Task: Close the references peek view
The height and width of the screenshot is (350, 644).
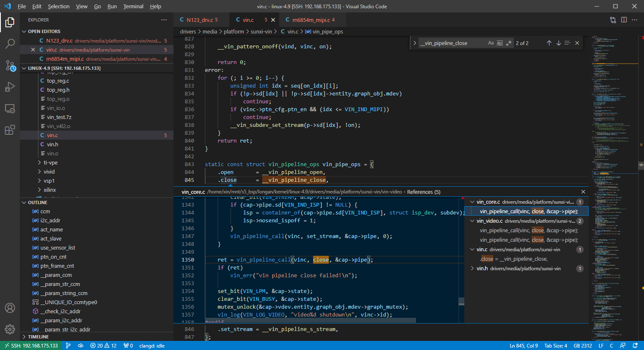Action: point(583,192)
